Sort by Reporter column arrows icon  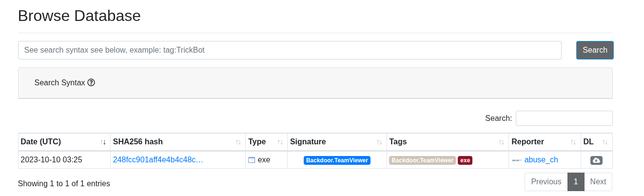(573, 142)
